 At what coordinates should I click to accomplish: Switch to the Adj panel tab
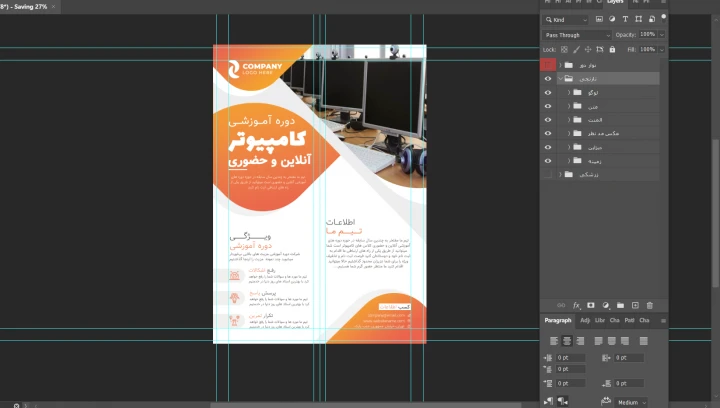(x=585, y=320)
